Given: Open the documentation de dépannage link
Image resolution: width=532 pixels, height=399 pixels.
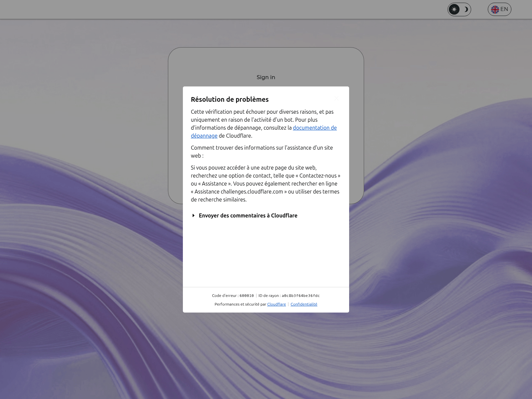Looking at the screenshot, I should (264, 132).
